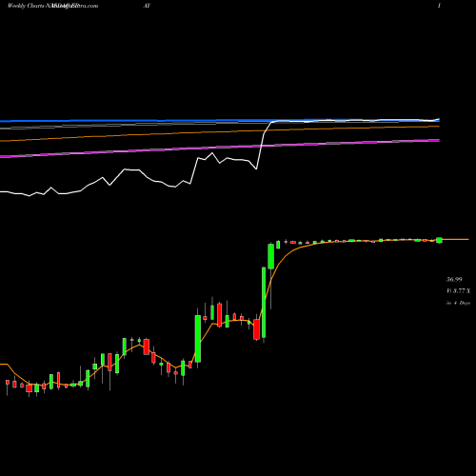The image size is (476, 476).
Task: Click the 'AY' label at the top
Action: point(147,6)
